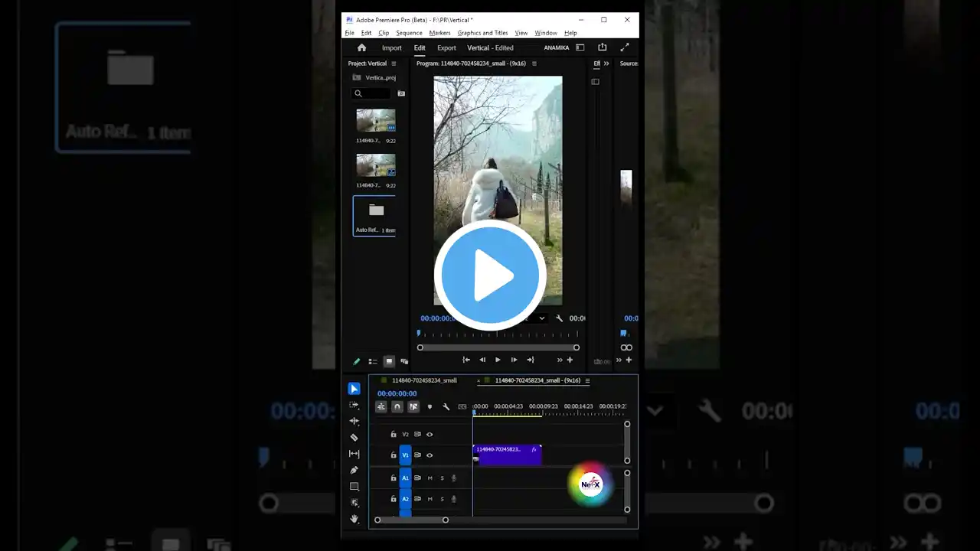This screenshot has width=980, height=551.
Task: Click the Timeline horizontal zoom scroll bar
Action: 411,520
